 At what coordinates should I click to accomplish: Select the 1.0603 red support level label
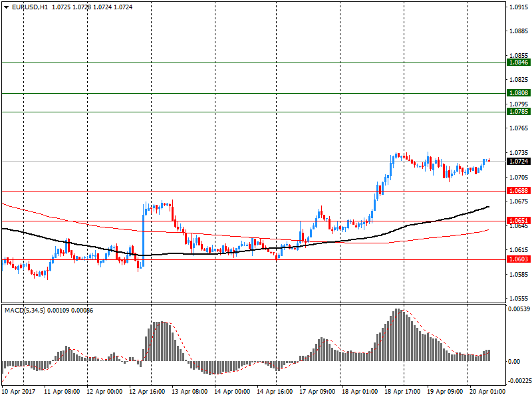[x=519, y=259]
